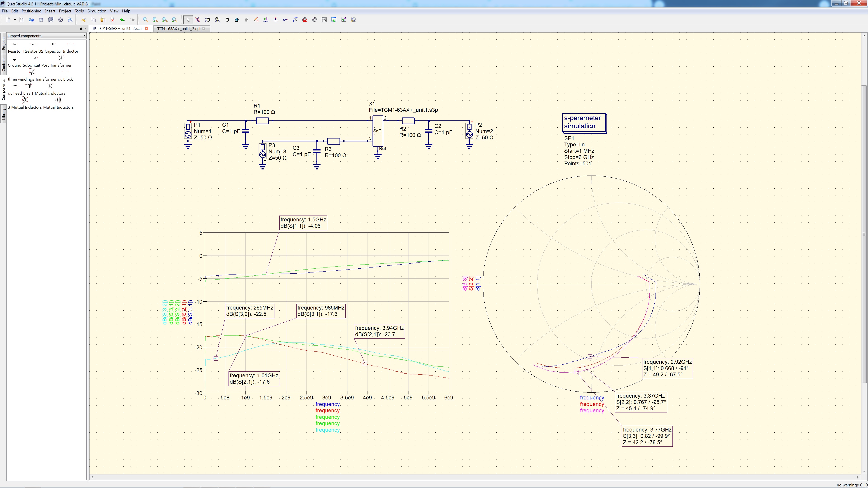This screenshot has width=868, height=488.
Task: Expand the new file dropdown arrow
Action: (15, 20)
